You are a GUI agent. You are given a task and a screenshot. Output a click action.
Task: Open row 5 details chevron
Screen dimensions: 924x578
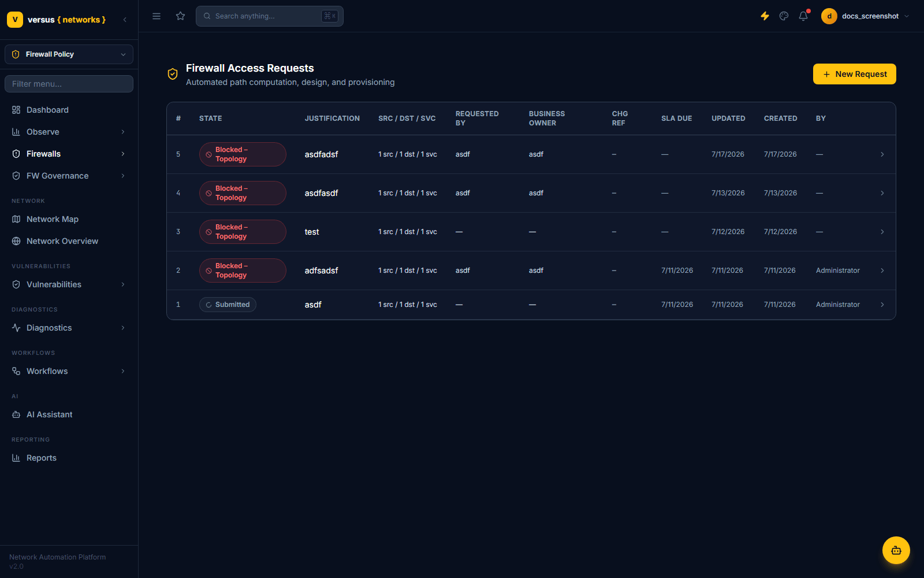[882, 154]
